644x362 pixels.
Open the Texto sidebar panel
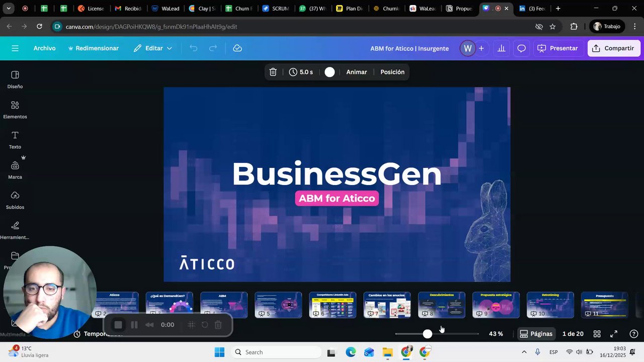[15, 140]
